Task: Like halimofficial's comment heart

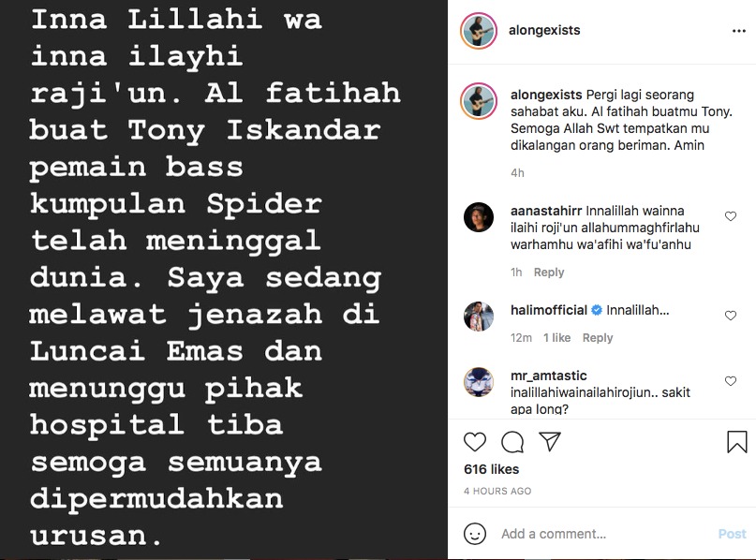Action: click(x=731, y=316)
